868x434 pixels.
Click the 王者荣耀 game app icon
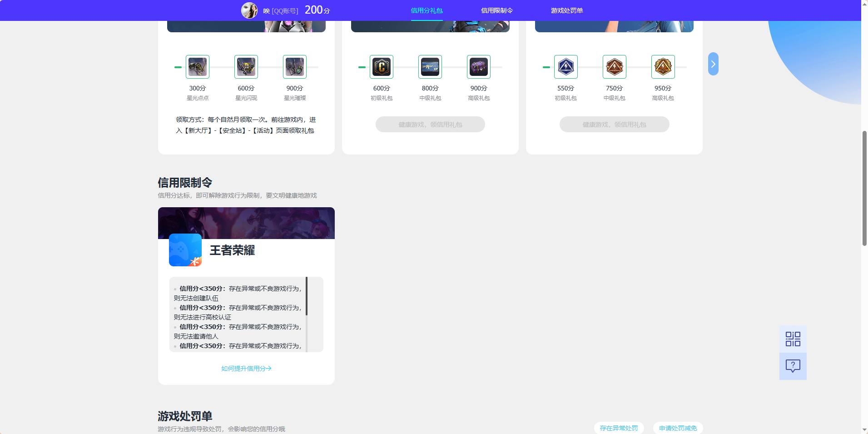click(185, 250)
